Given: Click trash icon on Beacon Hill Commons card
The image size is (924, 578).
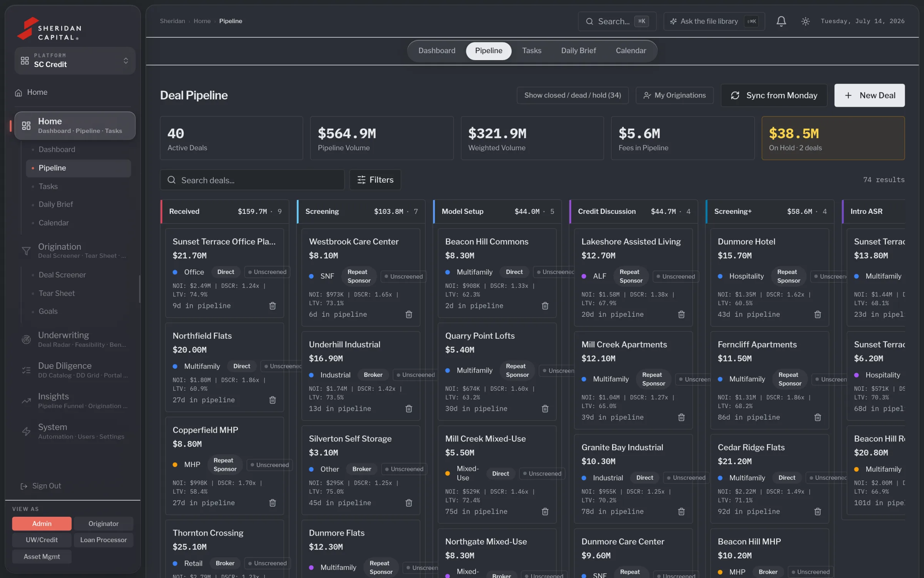Looking at the screenshot, I should point(545,306).
